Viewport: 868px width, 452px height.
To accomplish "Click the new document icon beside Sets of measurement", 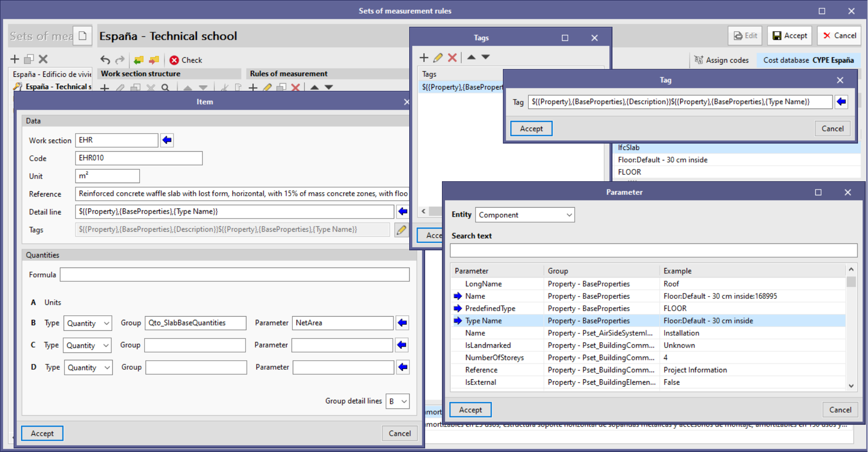I will pos(83,35).
